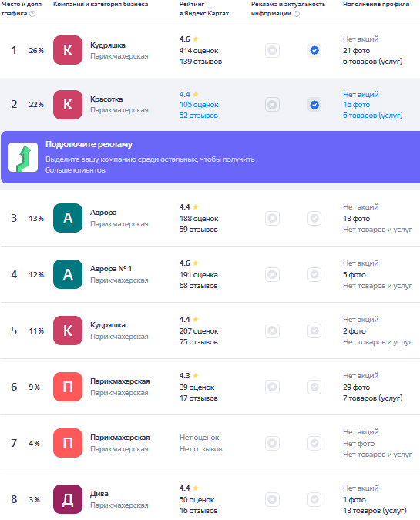Click the red К avatar of Красотка
The width and height of the screenshot is (420, 520).
68,105
